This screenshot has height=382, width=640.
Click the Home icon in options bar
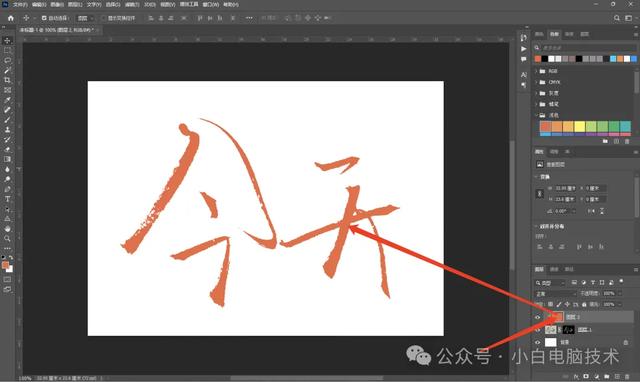pyautogui.click(x=11, y=18)
